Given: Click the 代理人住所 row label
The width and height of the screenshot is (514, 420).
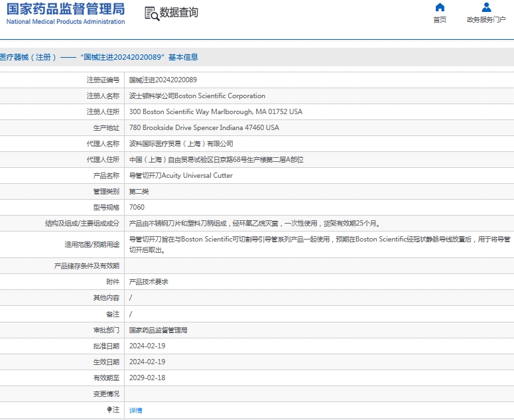Looking at the screenshot, I should point(103,159).
